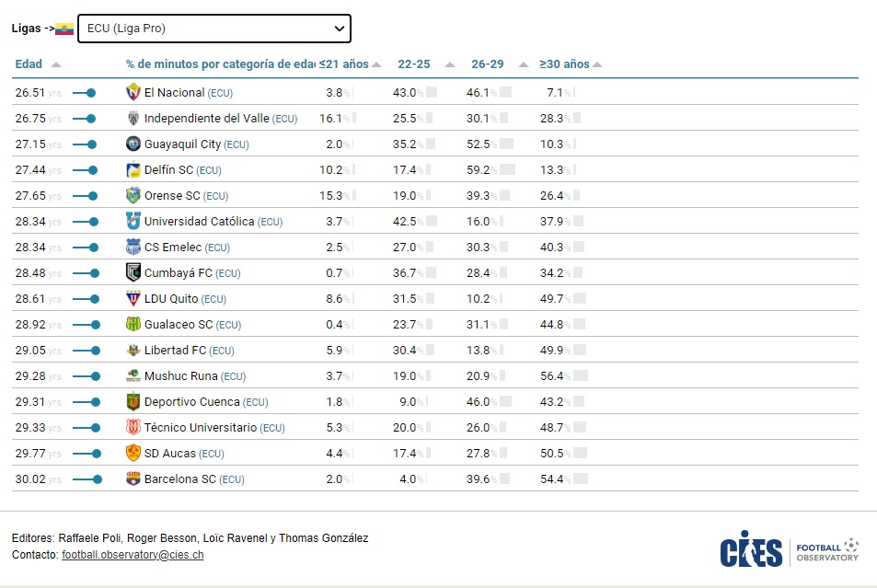Select the CS Emelec team name
Screen dimensions: 877x588
tap(172, 248)
